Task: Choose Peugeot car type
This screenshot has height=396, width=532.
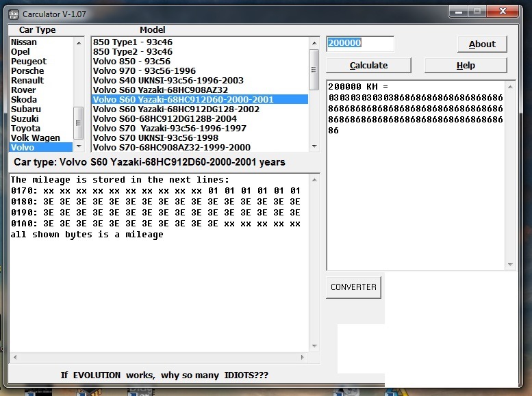Action: (41, 61)
